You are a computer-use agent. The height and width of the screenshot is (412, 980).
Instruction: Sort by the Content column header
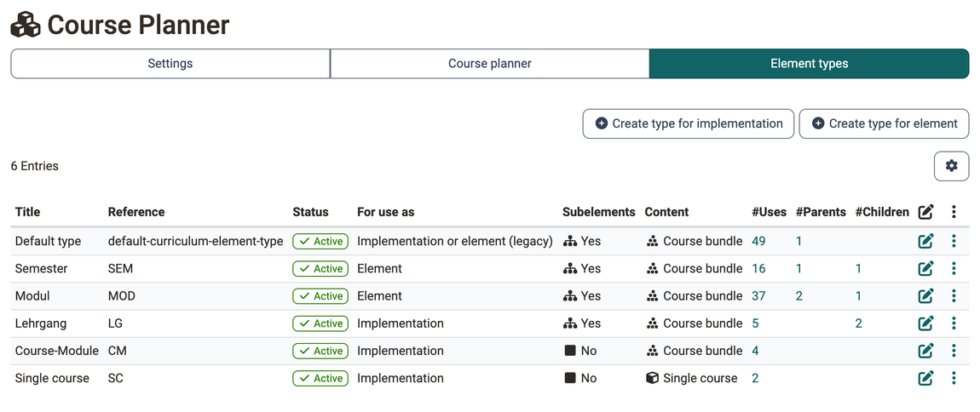667,212
